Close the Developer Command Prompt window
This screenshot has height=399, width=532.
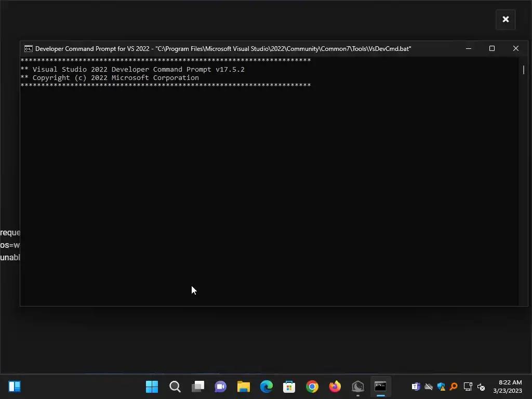516,48
